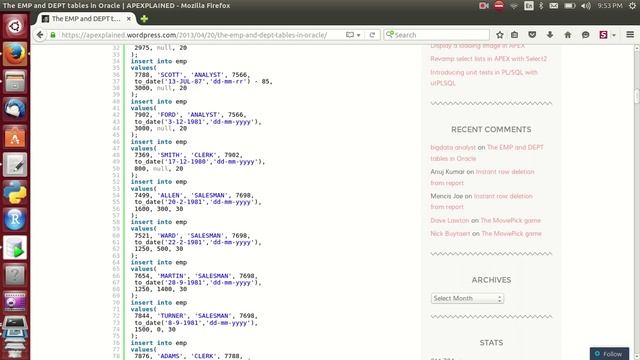
Task: Bookmark this page with the star icon
Action: [500, 35]
